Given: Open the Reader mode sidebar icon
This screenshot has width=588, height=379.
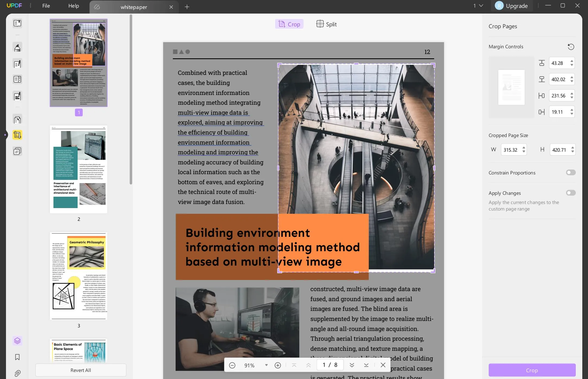Looking at the screenshot, I should pyautogui.click(x=17, y=23).
